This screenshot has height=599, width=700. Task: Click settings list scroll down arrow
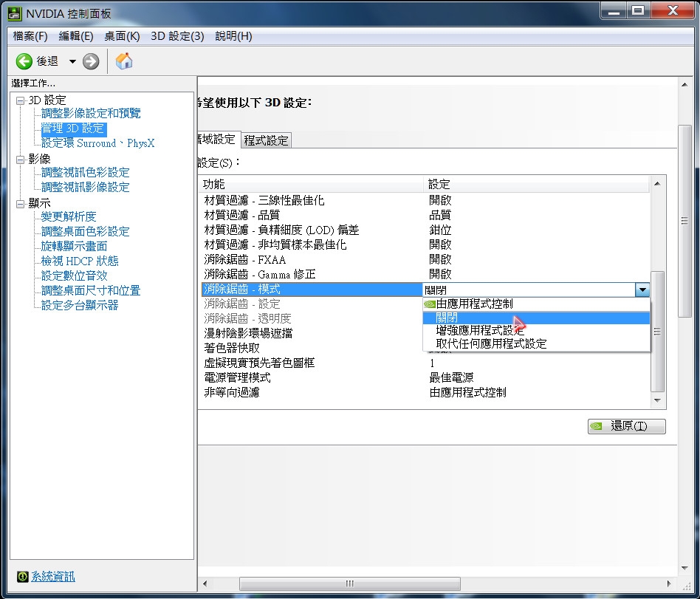(657, 400)
